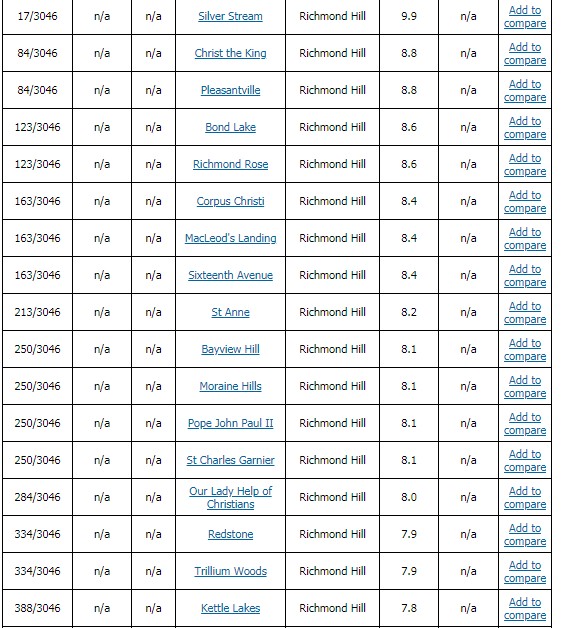Image resolution: width=571 pixels, height=628 pixels.
Task: Click the Sixteenth Avenue school link
Action: [230, 275]
